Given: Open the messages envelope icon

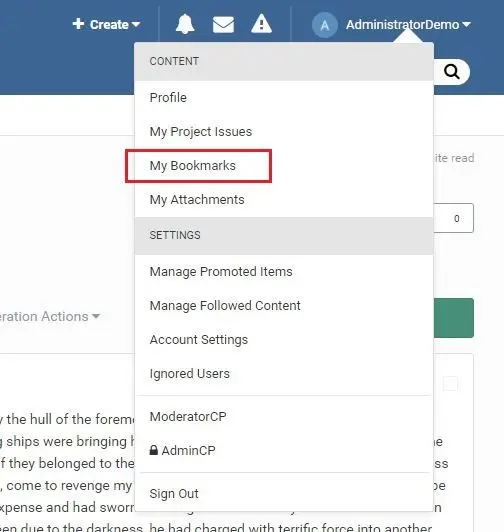Looking at the screenshot, I should [x=223, y=25].
